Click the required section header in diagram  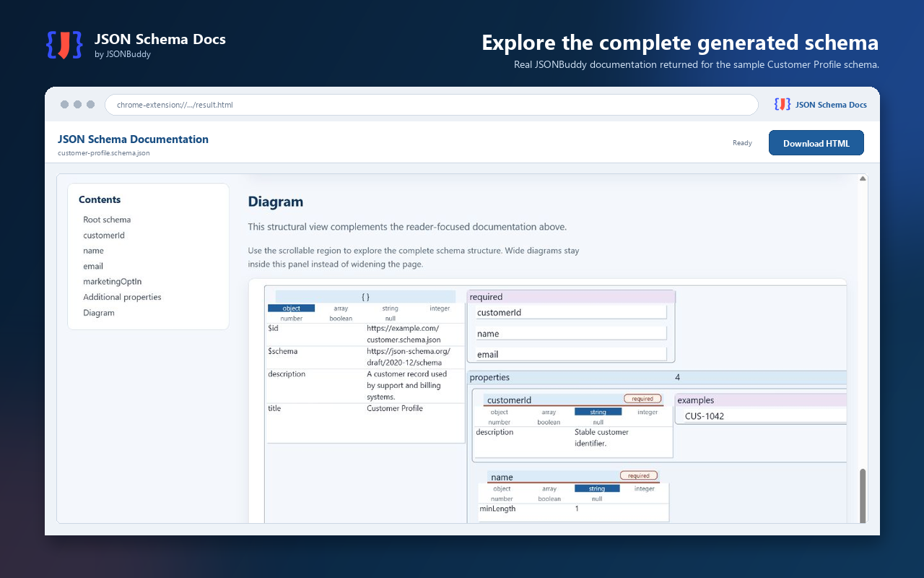pyautogui.click(x=571, y=297)
